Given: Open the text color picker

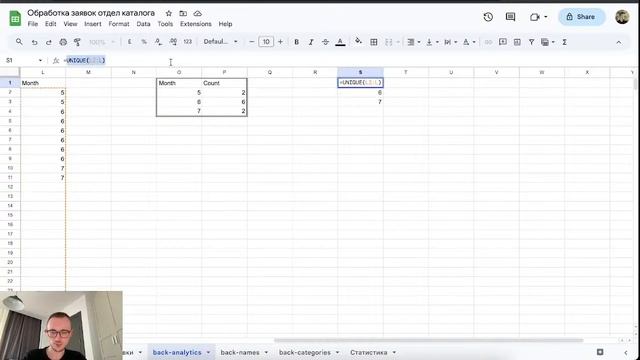Looking at the screenshot, I should click(340, 42).
